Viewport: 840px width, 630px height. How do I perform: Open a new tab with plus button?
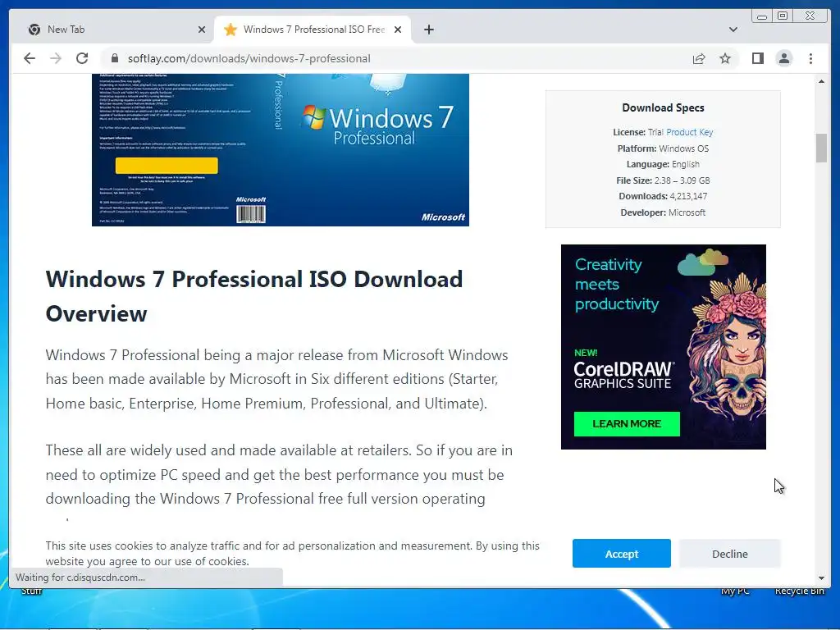(x=428, y=30)
